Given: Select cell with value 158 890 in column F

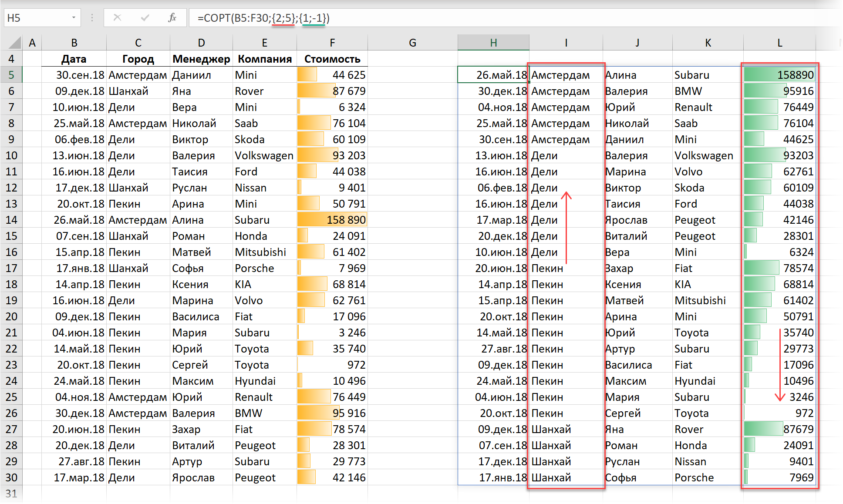Looking at the screenshot, I should [x=332, y=220].
